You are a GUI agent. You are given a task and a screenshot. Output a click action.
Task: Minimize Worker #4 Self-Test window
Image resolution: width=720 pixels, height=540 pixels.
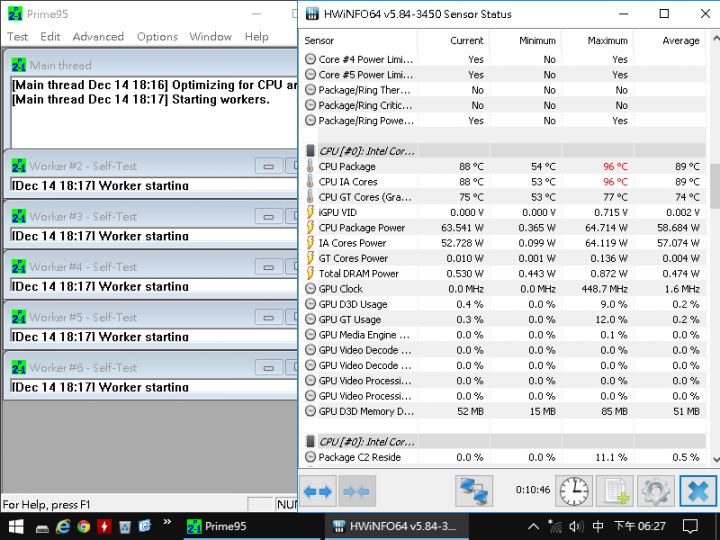269,267
